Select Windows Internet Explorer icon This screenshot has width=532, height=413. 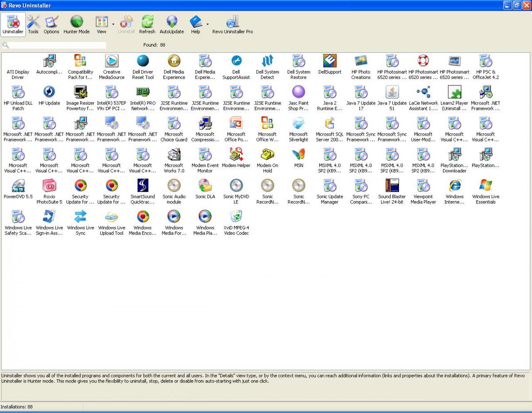454,185
